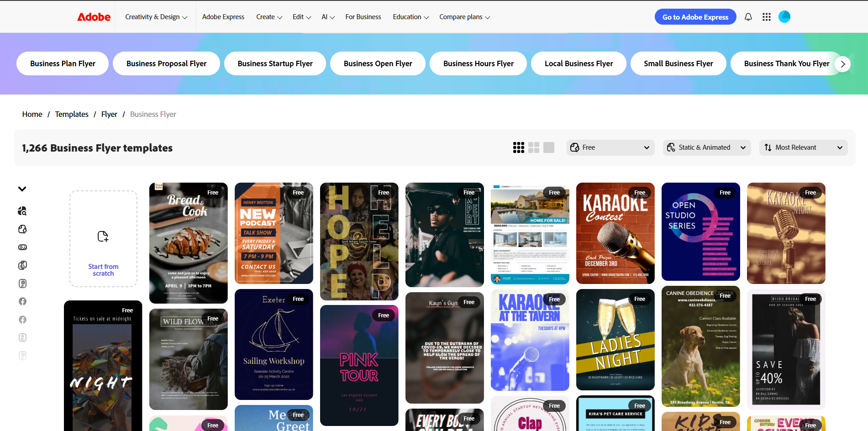Open the Canine Obedience template
The height and width of the screenshot is (431, 868).
(700, 346)
